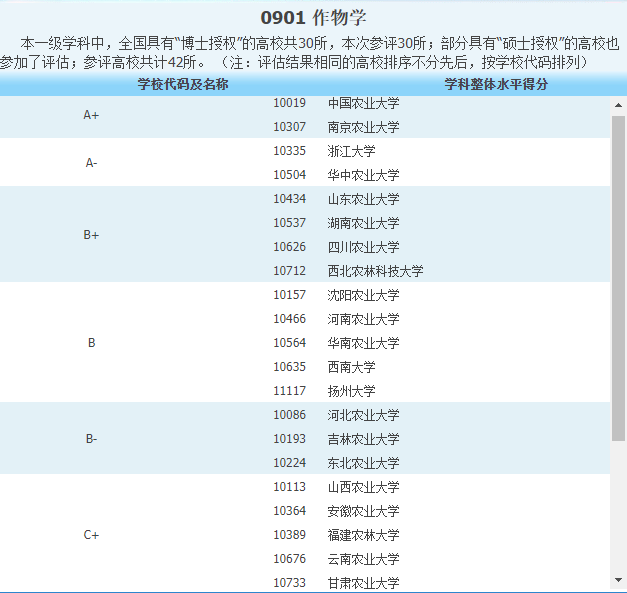Screen dimensions: 627x593
Task: Click school code 10157
Action: (x=290, y=295)
